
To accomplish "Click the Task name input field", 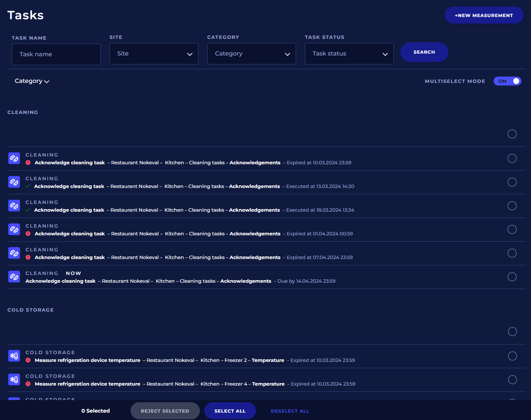I will pos(56,54).
